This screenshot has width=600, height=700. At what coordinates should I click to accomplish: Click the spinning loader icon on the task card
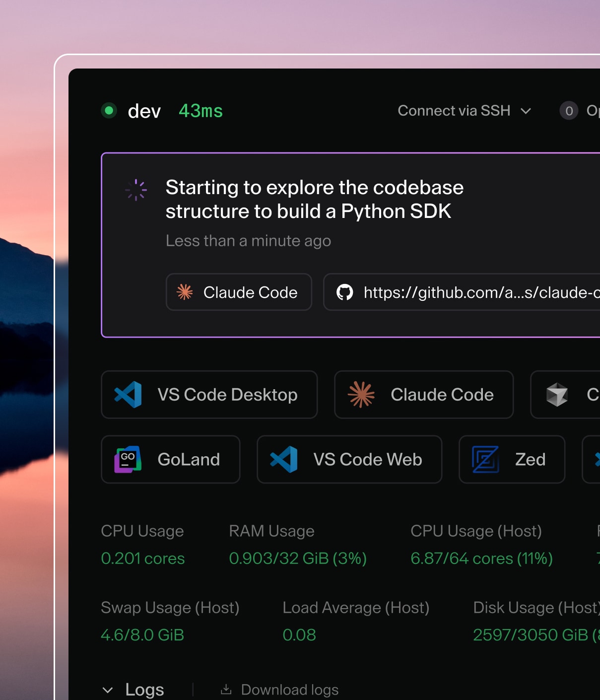pos(136,189)
